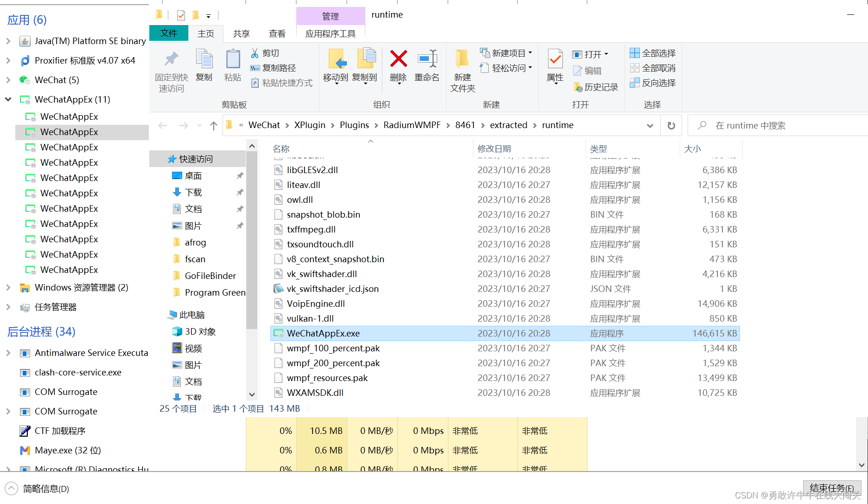Expand Windows 资源管理器 (2) in Task Manager
Screen dimensions: 868x504
pyautogui.click(x=8, y=288)
